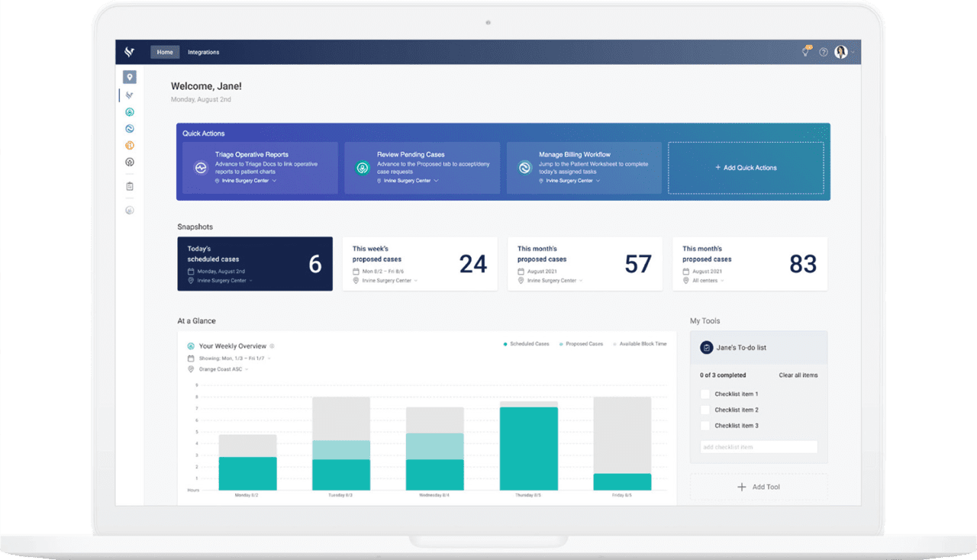
Task: Click the clipboard icon in the left sidebar
Action: pos(129,185)
